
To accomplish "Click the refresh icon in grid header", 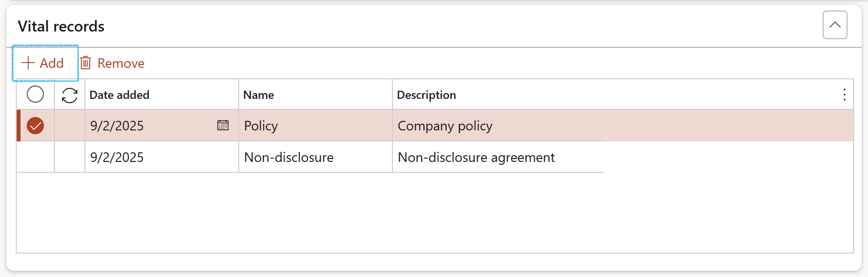I will coord(70,95).
